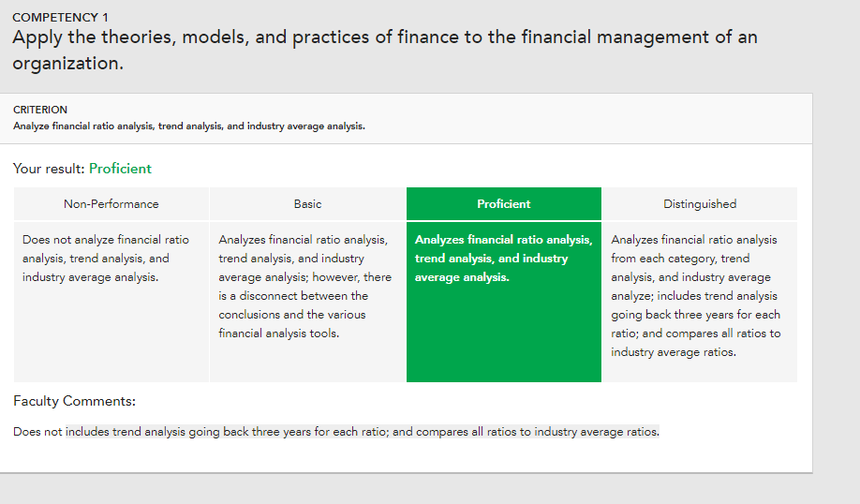
Task: Click 'industry average ratios.' in Distinguished cell
Action: (x=674, y=352)
